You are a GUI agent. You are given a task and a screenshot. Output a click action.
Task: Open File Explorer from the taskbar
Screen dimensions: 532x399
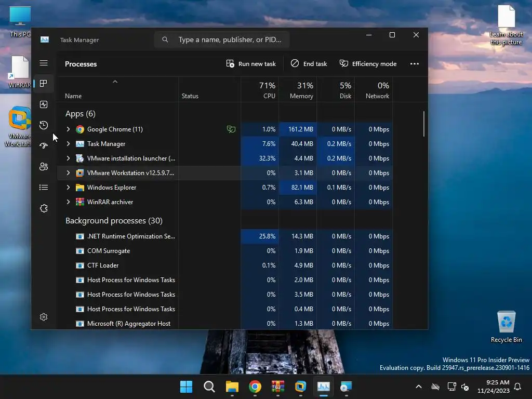232,387
